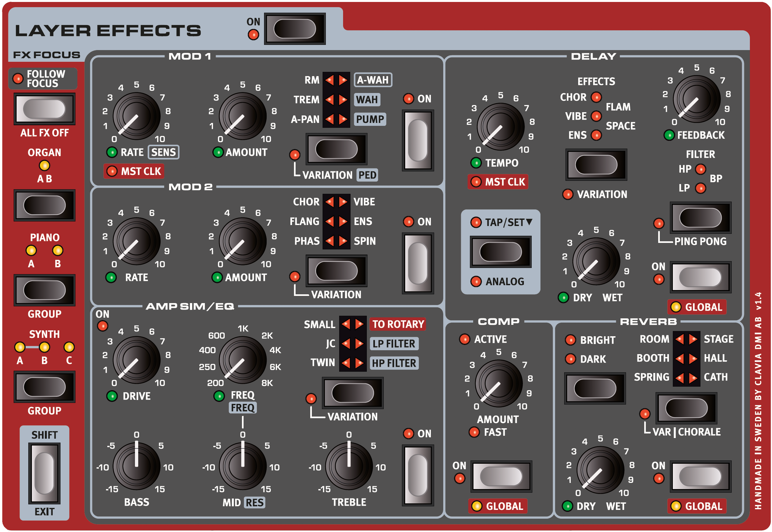Click the A-PAN / PUMP arrow LEDs
Screen dimensions: 772x532
[336, 119]
